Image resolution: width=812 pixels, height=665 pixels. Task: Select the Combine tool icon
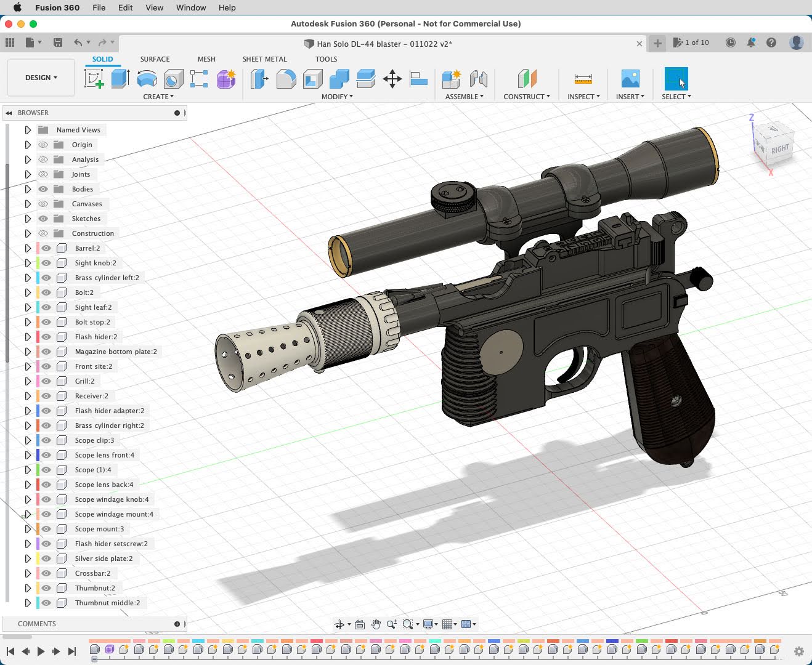[x=339, y=79]
